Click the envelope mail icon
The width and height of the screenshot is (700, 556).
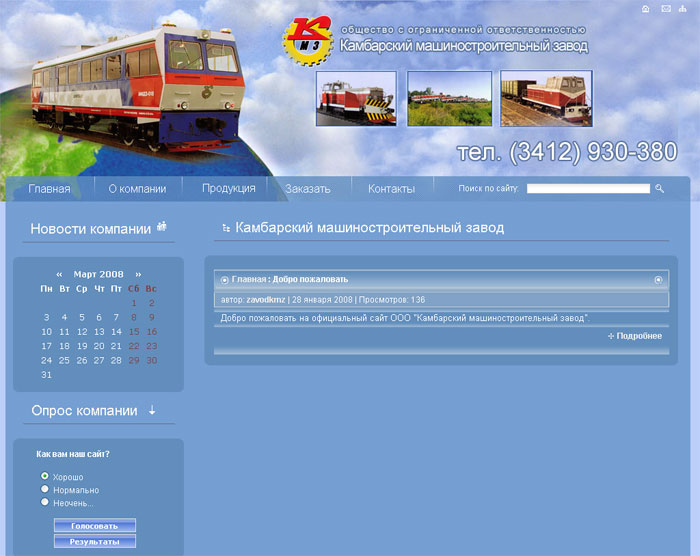click(x=666, y=8)
